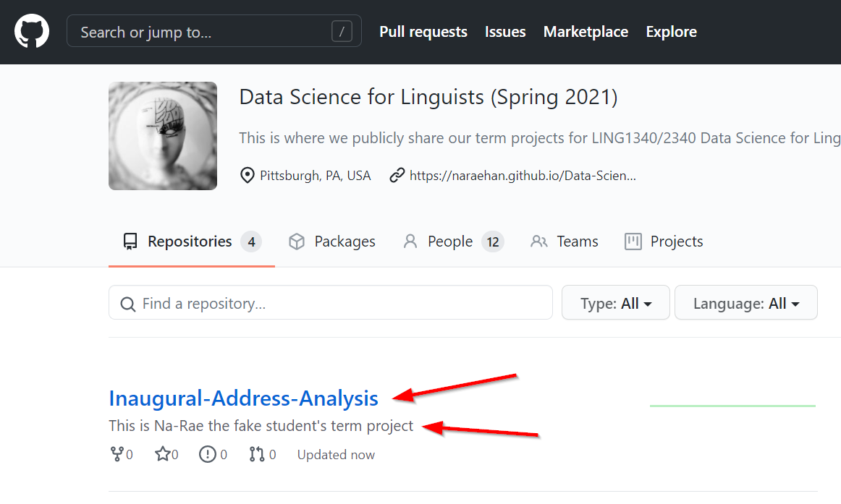Viewport: 841px width, 504px height.
Task: Click the GitHub Octocat logo
Action: click(x=32, y=32)
